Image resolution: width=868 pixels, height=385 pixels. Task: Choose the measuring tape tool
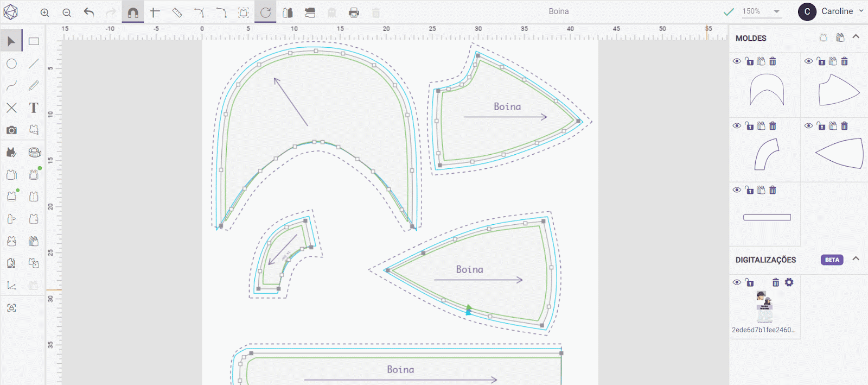point(34,152)
